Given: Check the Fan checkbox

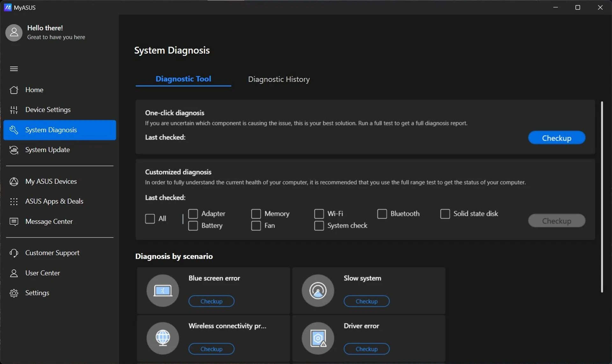Looking at the screenshot, I should (256, 225).
